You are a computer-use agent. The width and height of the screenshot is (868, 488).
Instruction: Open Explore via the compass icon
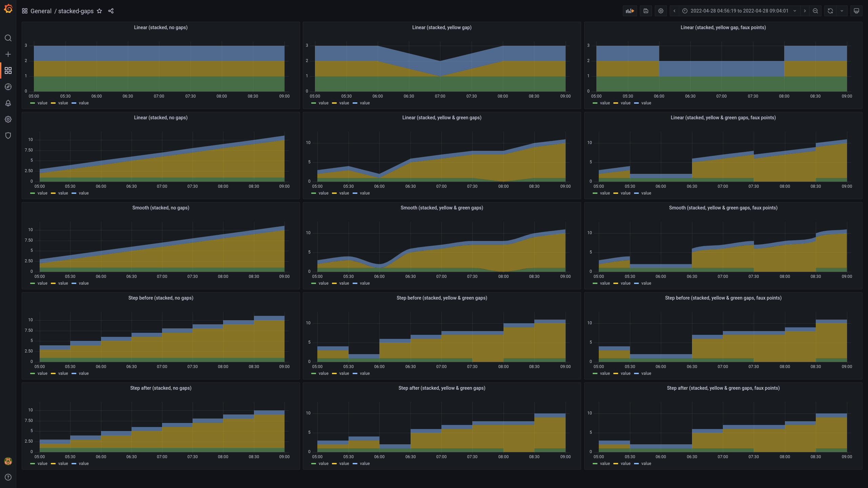point(8,87)
